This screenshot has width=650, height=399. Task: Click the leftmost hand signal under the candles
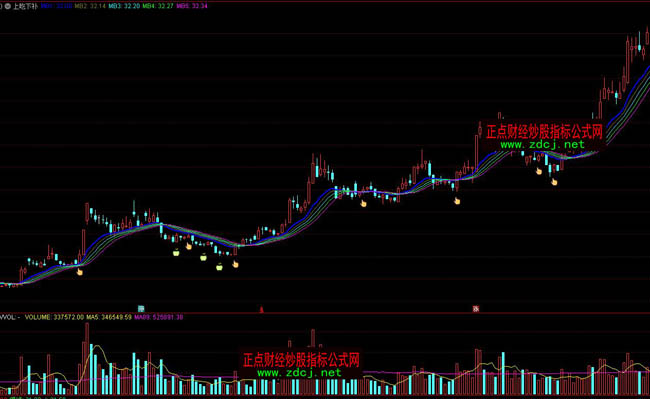pos(80,272)
